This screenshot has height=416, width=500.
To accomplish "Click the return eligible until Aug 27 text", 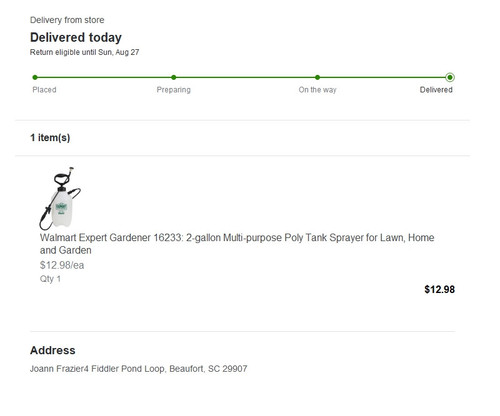I will click(x=84, y=52).
